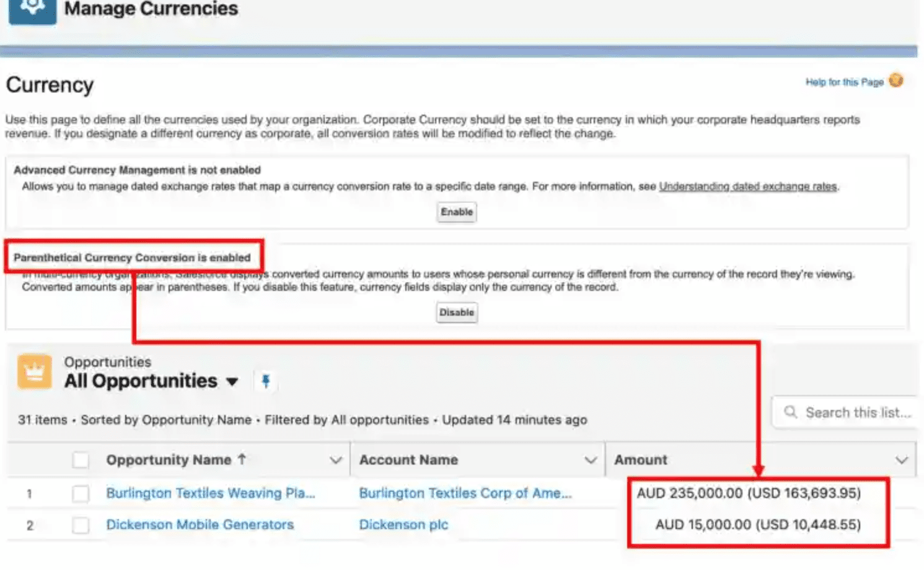Check the Burlington Textiles row checkbox
Image resolution: width=924 pixels, height=570 pixels.
81,494
